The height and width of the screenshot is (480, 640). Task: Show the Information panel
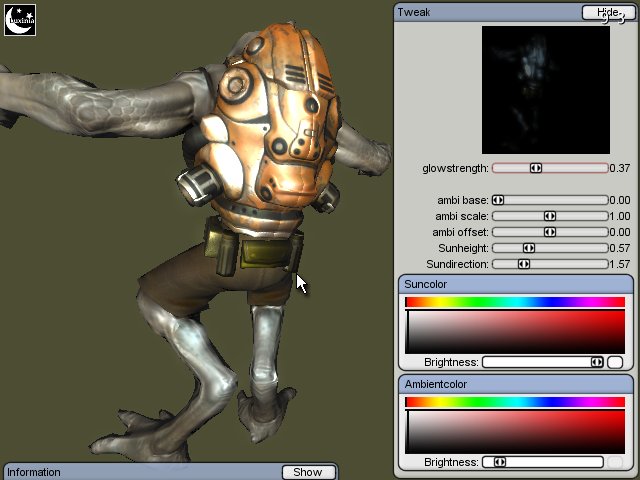point(307,472)
